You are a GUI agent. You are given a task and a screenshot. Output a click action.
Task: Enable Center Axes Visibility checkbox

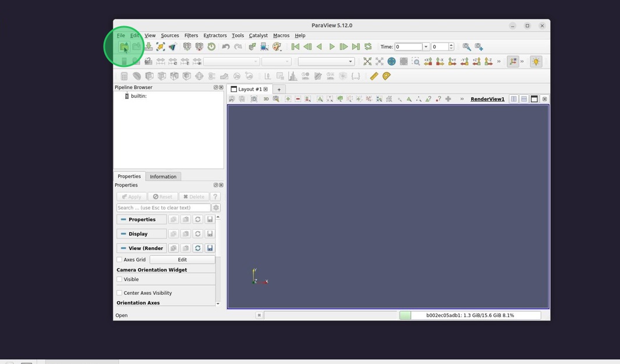(119, 293)
